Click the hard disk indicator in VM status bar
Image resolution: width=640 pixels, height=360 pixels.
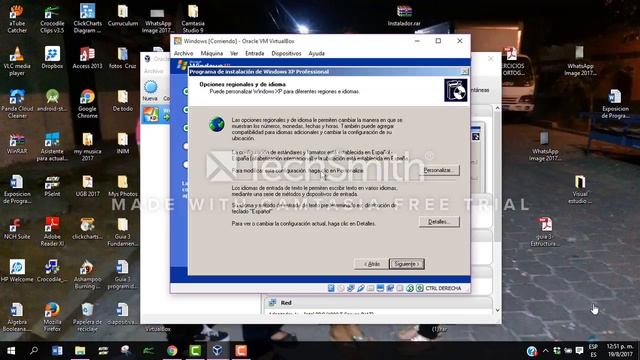[x=331, y=288]
